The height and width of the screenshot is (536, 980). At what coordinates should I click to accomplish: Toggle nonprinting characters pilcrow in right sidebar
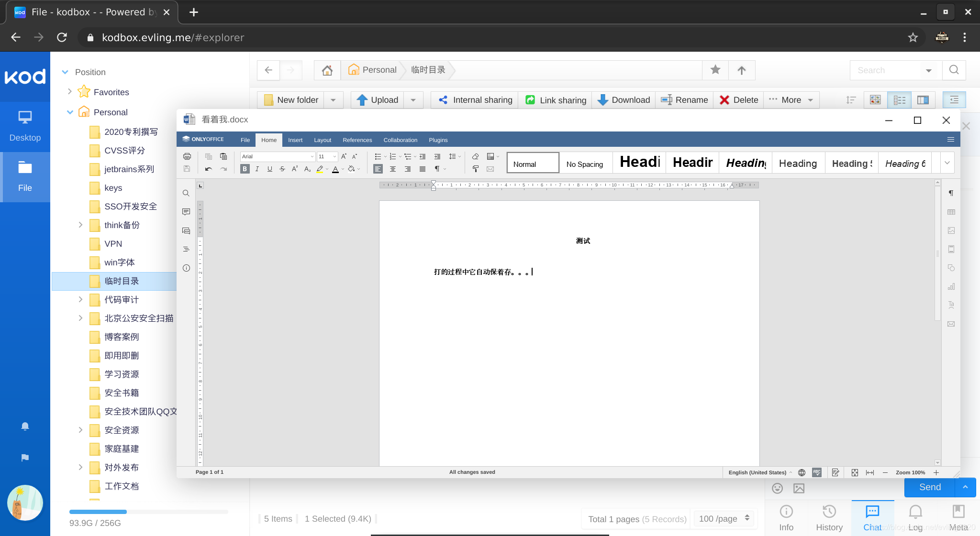[x=951, y=193]
